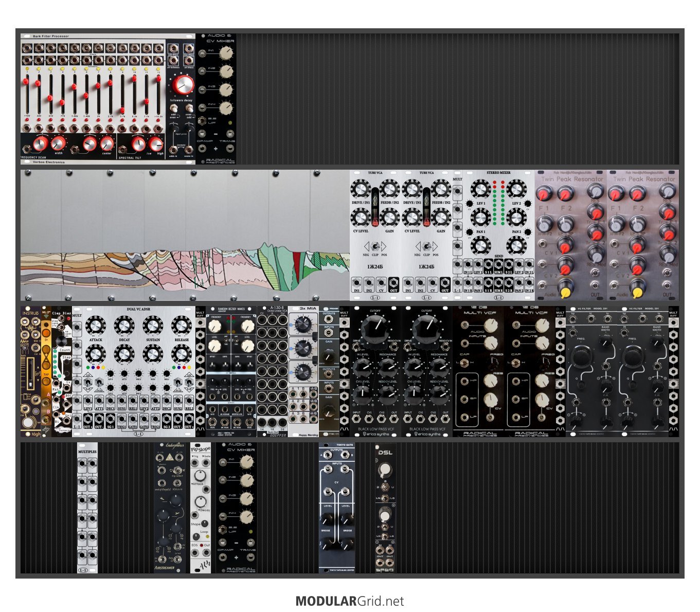Click upper ATTACK knob on Dual VC ADSR

96,326
